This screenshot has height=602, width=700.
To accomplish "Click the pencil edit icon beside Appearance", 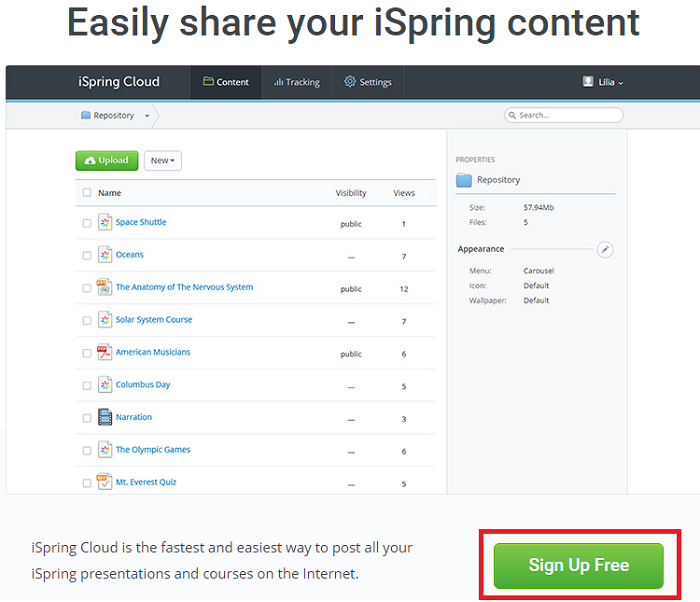I will click(x=605, y=249).
